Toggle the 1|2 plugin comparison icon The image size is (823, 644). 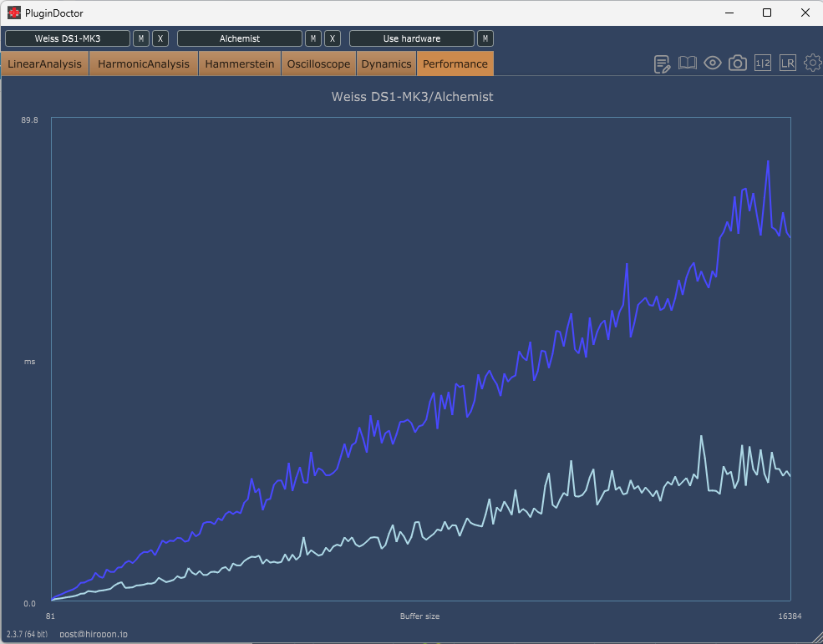click(763, 63)
